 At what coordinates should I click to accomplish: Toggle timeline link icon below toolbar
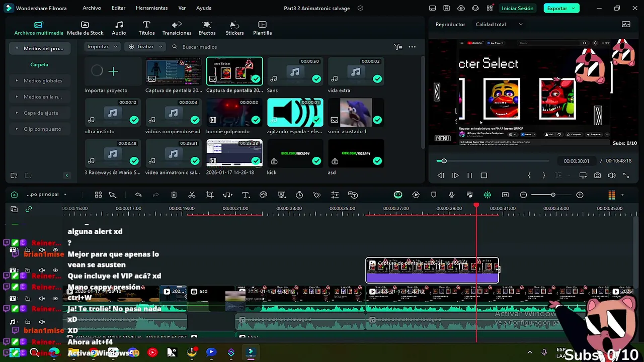29,209
